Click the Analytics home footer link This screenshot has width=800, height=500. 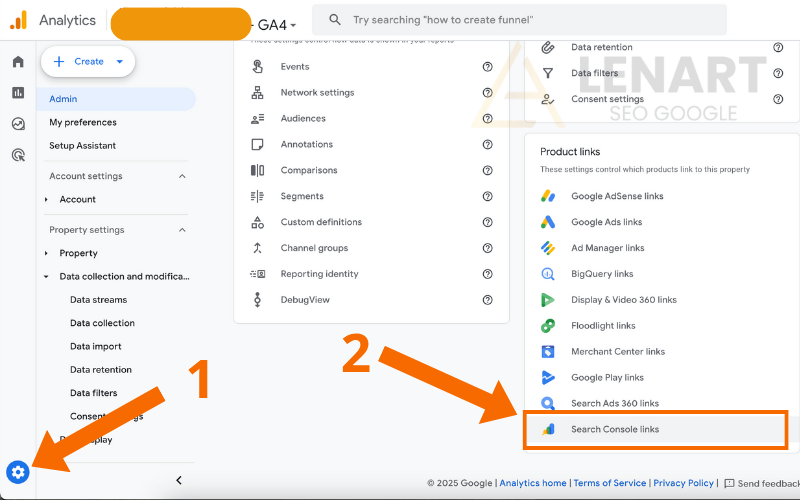point(533,483)
